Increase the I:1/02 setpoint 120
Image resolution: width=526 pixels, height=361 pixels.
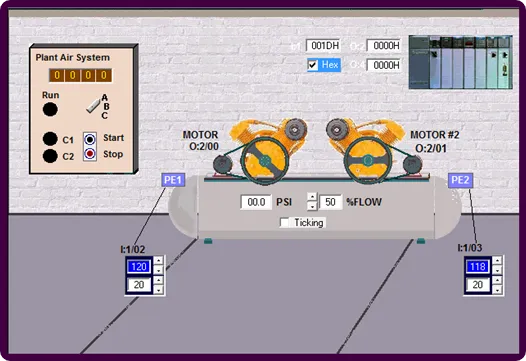[158, 261]
